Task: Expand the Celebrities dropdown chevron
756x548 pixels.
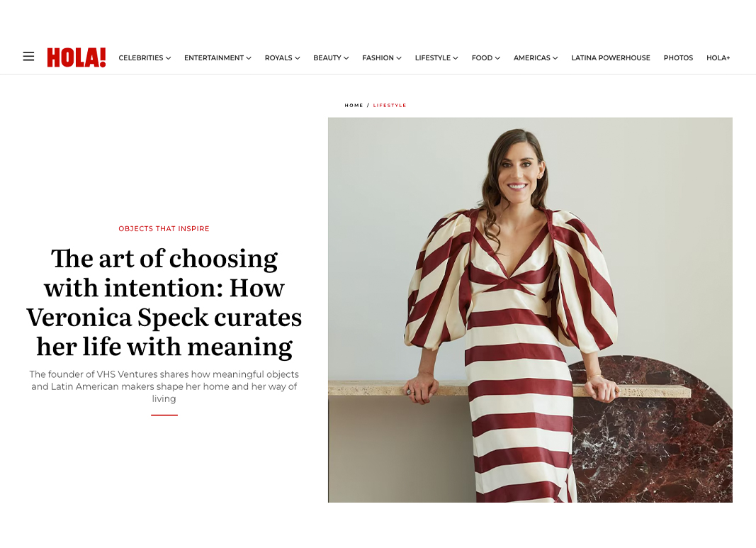Action: (x=168, y=58)
